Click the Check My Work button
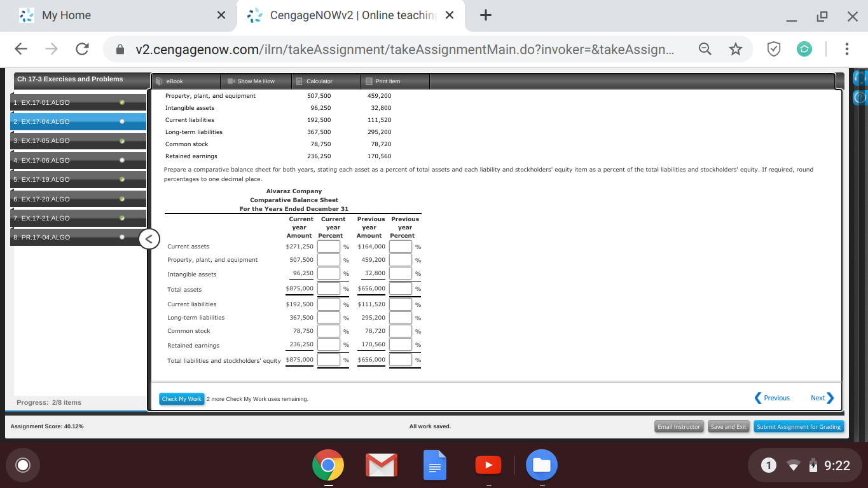Image resolution: width=868 pixels, height=488 pixels. (181, 399)
